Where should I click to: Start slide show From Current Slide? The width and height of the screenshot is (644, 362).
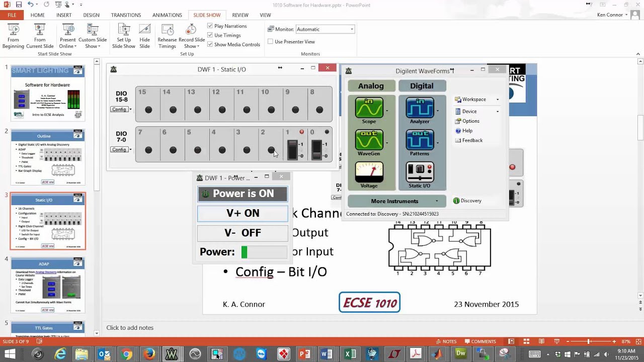[40, 36]
